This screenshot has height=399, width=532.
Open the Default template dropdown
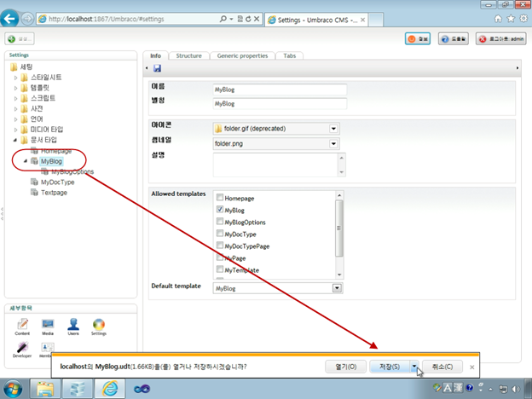tap(337, 288)
